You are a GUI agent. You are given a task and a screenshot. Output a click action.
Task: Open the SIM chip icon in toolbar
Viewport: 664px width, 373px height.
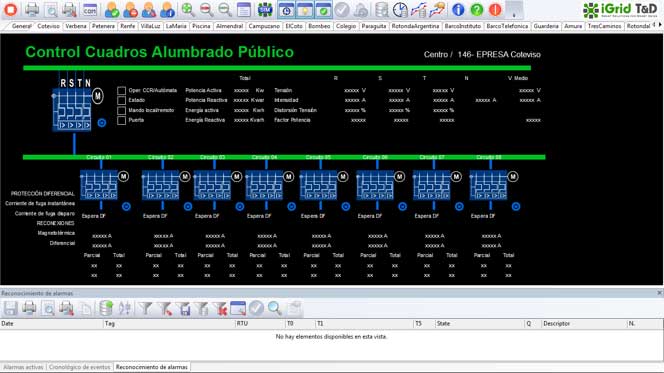tap(265, 10)
